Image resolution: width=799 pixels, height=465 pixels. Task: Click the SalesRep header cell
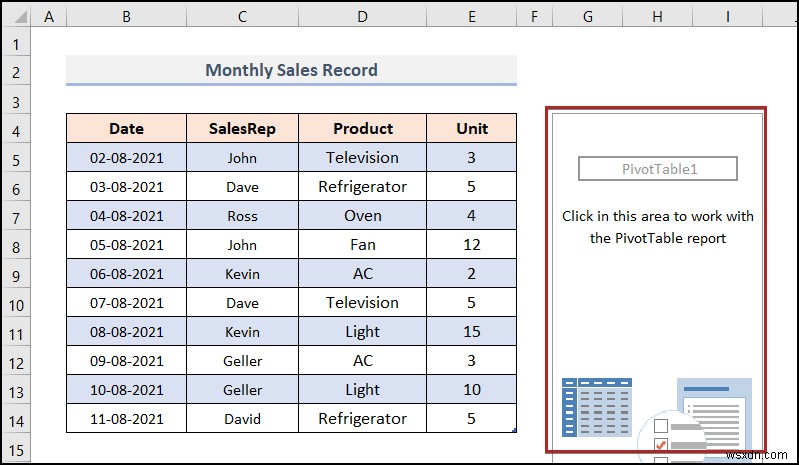pos(243,128)
